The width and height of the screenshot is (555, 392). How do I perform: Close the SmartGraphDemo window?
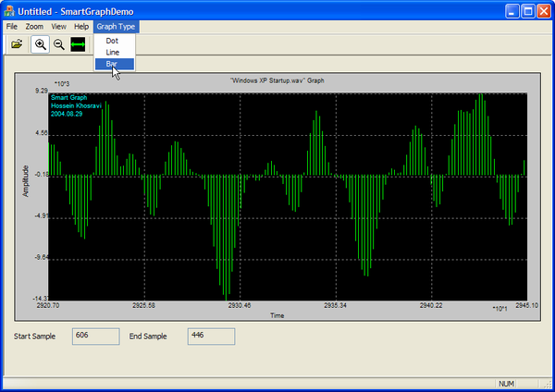click(544, 11)
